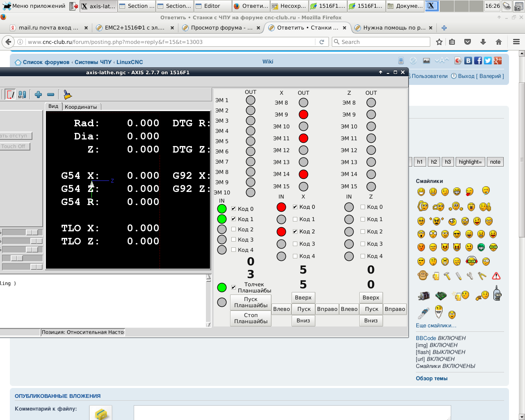The height and width of the screenshot is (420, 525).
Task: Clear live plot with the broom icon
Action: pyautogui.click(x=67, y=94)
